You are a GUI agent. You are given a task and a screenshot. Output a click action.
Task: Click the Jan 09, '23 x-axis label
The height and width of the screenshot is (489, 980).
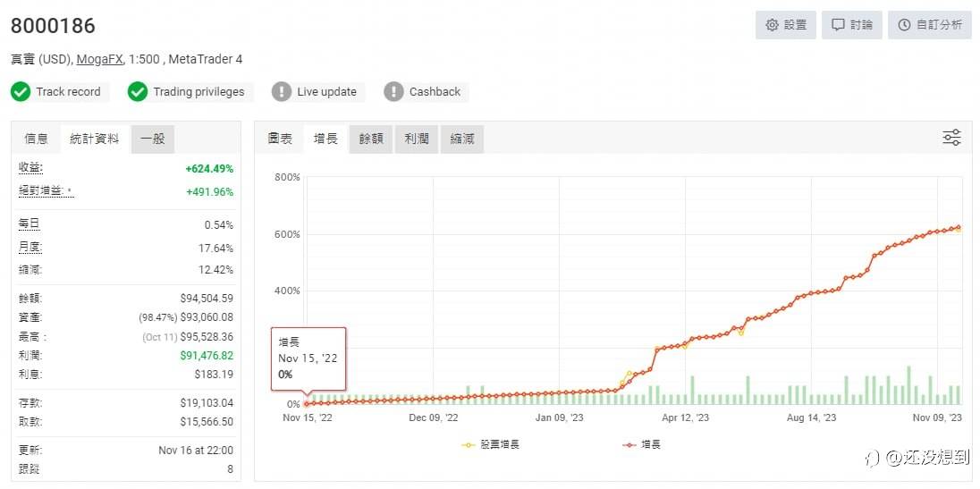click(x=560, y=417)
